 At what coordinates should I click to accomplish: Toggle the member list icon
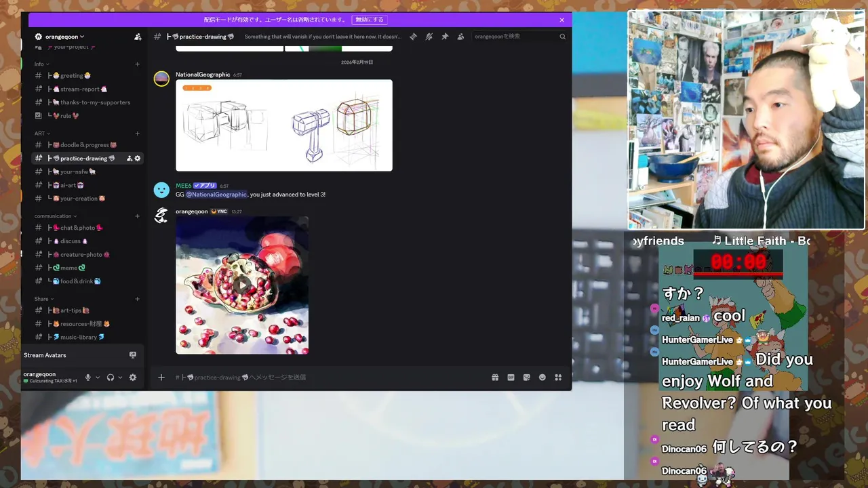pyautogui.click(x=460, y=37)
